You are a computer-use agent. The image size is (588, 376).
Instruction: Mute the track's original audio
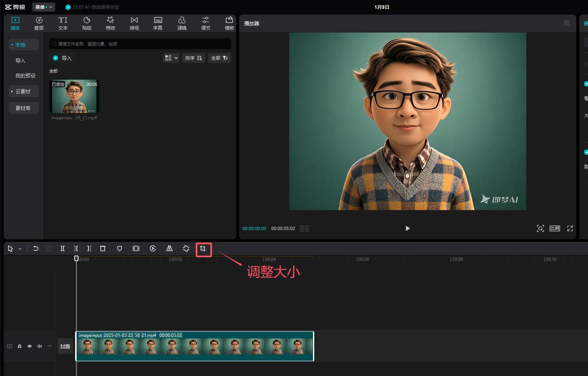pyautogui.click(x=40, y=346)
